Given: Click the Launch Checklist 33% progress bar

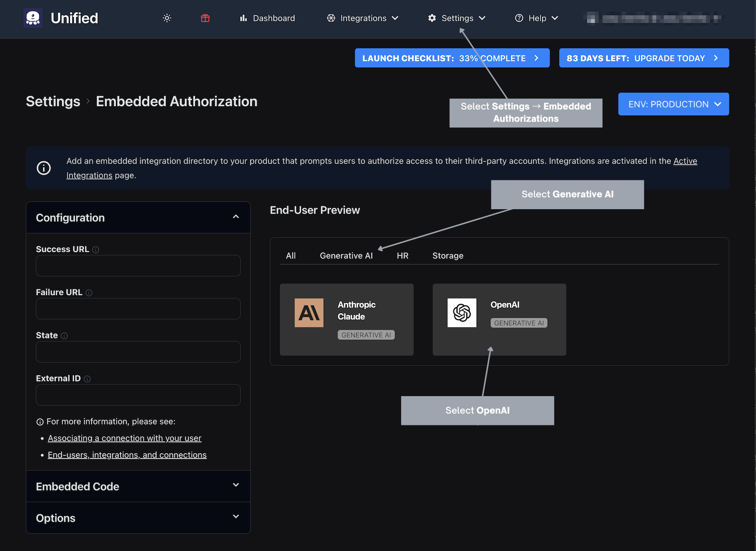Looking at the screenshot, I should click(452, 58).
